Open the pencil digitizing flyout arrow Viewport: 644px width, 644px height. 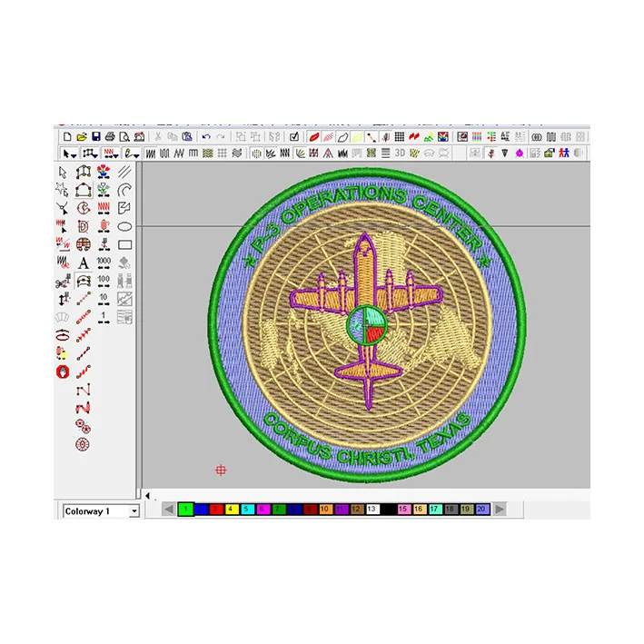pyautogui.click(x=136, y=155)
